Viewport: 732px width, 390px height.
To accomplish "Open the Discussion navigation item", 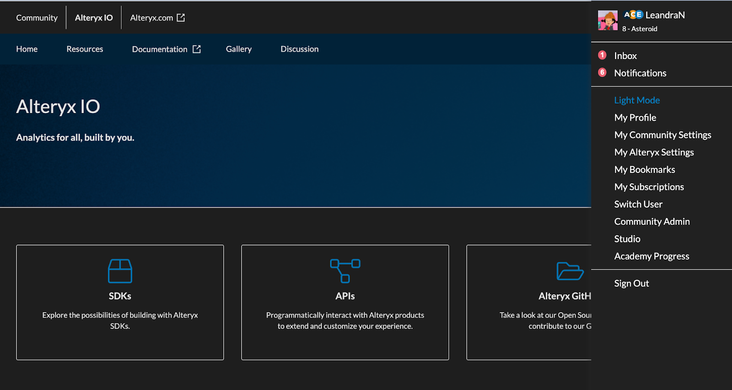I will 299,49.
